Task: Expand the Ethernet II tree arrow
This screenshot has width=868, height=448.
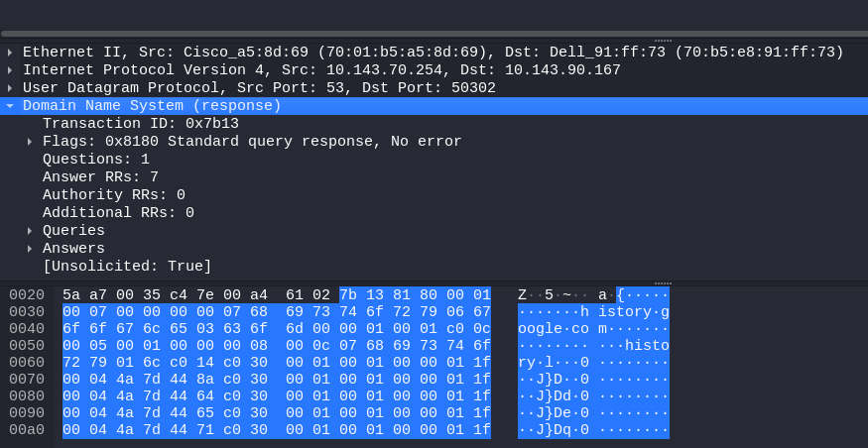Action: coord(10,53)
